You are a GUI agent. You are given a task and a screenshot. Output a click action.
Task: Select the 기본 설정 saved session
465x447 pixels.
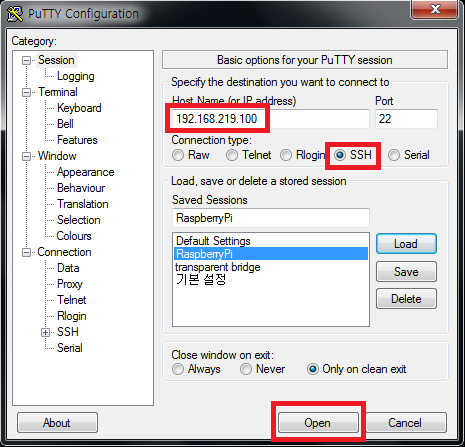(271, 280)
